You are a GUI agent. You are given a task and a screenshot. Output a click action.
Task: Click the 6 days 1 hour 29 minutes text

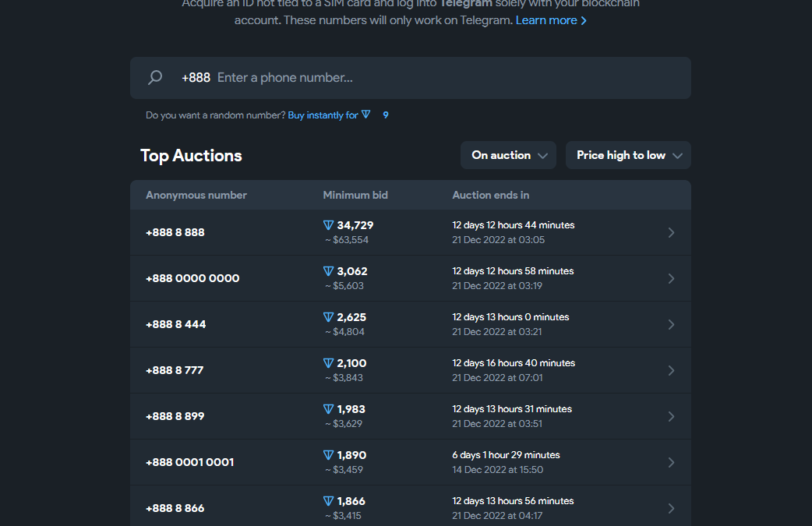[x=506, y=455]
